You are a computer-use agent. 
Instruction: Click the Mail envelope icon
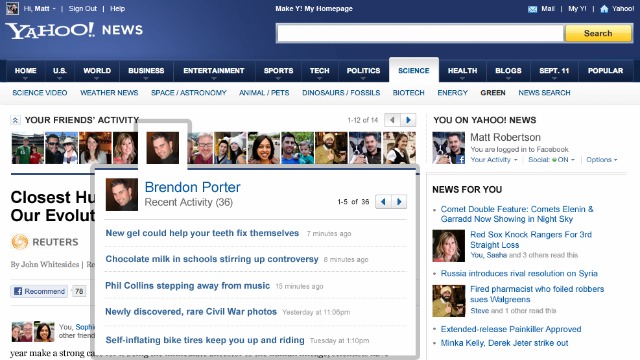pos(532,9)
